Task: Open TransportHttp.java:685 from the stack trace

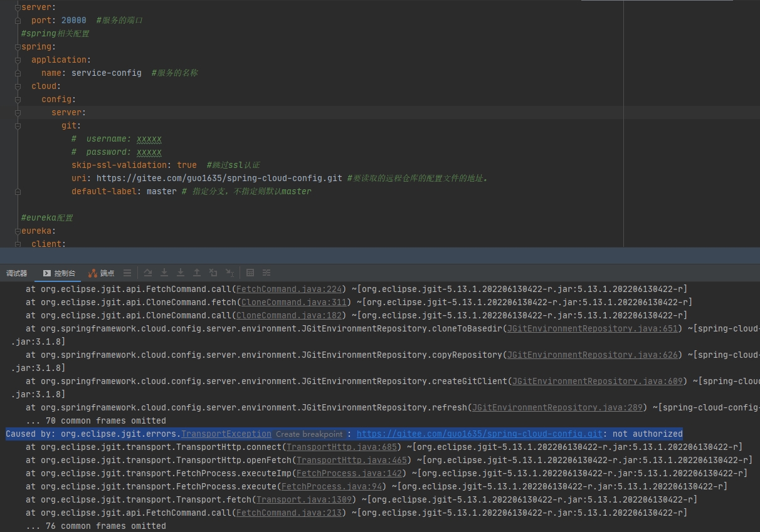Action: pos(341,447)
